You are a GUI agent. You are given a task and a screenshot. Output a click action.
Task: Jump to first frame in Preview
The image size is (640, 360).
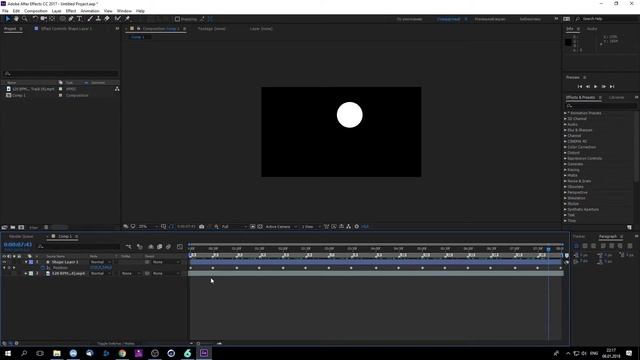tap(580, 87)
